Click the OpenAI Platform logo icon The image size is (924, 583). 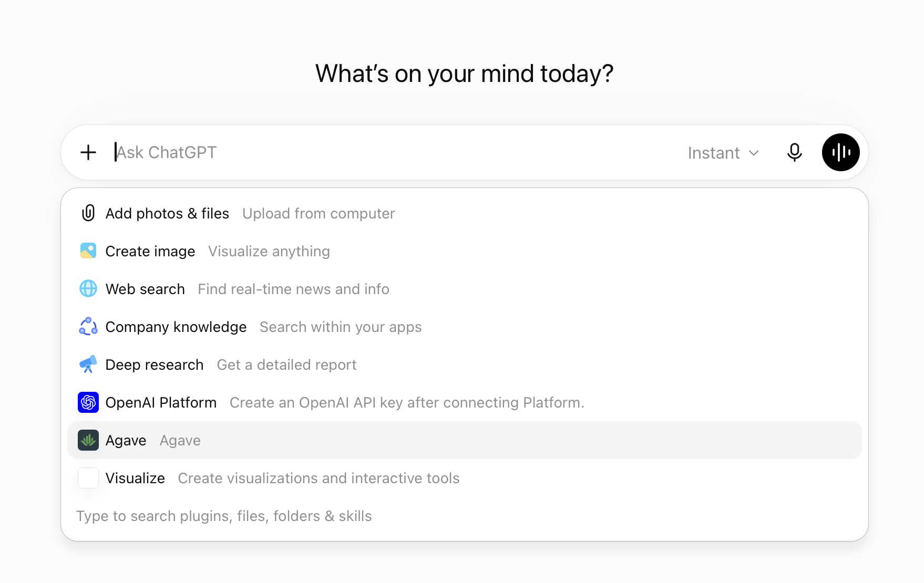pyautogui.click(x=88, y=402)
